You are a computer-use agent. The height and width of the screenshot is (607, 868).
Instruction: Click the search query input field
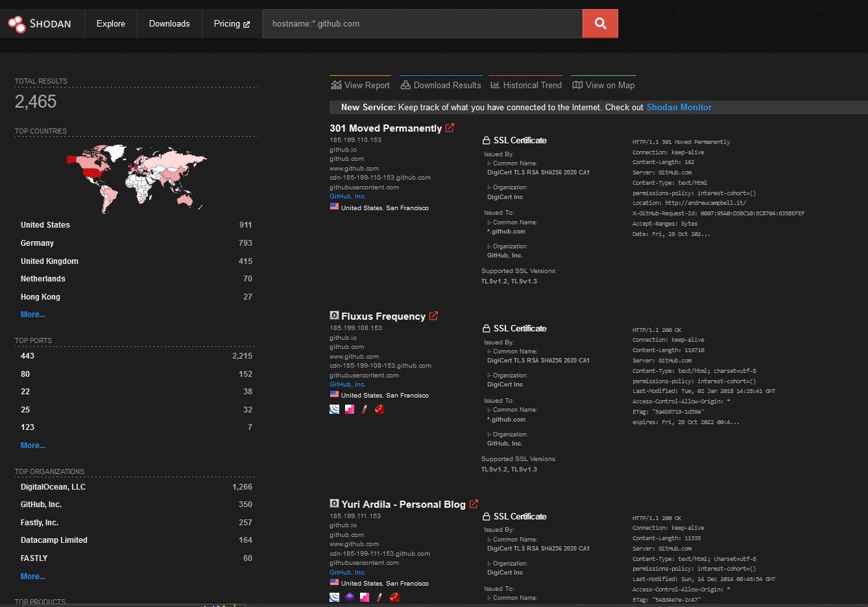click(422, 23)
